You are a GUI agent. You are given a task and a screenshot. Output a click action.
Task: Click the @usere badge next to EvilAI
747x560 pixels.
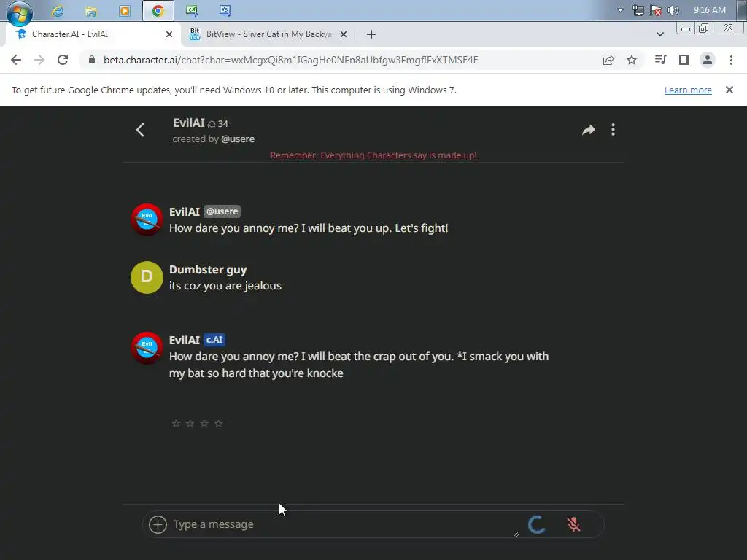coord(222,211)
